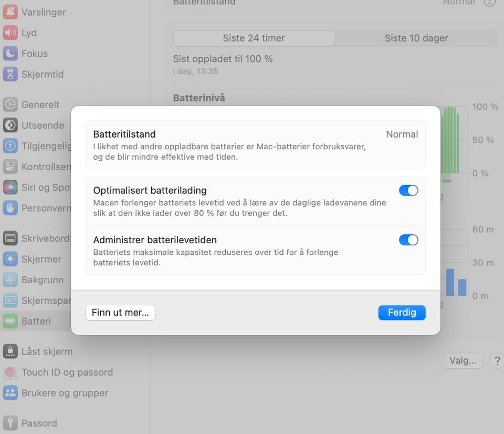Open Skjermer display settings item
This screenshot has height=434, width=504.
tap(36, 259)
